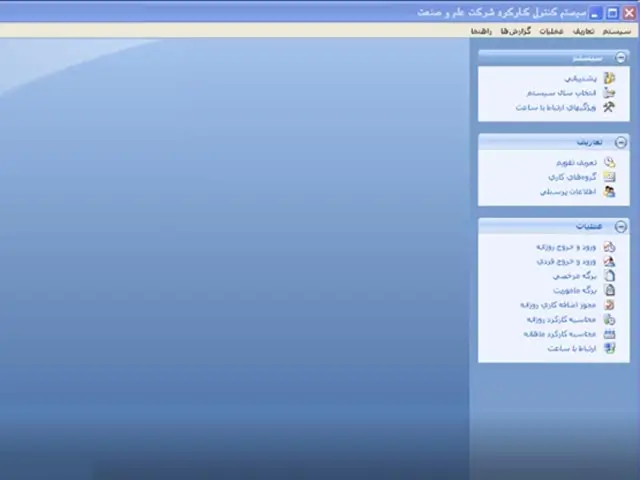Click the محاسبه کارکرد ماهانه icon
This screenshot has height=480, width=640.
609,334
